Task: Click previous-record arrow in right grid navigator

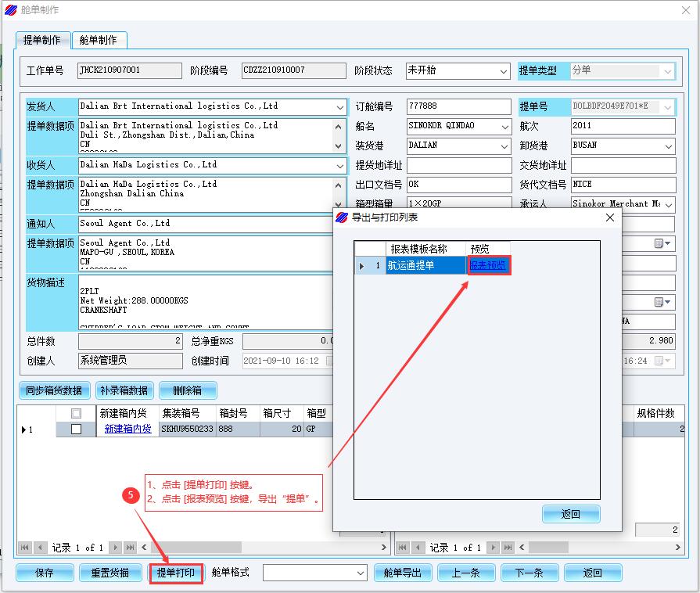Action: pos(419,548)
